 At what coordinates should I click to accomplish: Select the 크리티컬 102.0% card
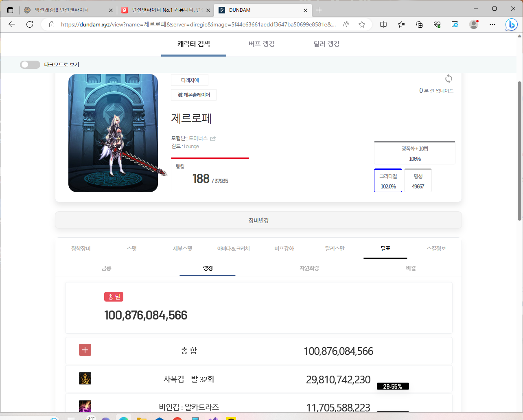click(x=388, y=180)
